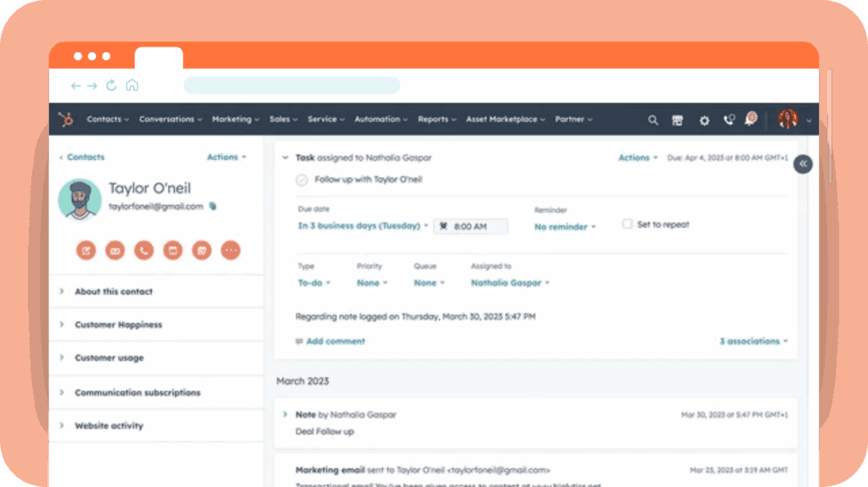Screen dimensions: 868x487
Task: Open the Priority None dropdown
Action: (371, 283)
